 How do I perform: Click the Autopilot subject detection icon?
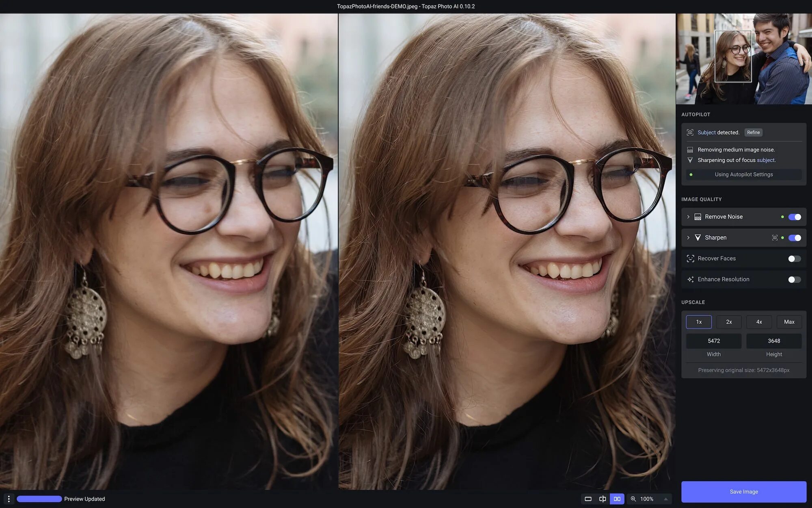click(x=691, y=132)
